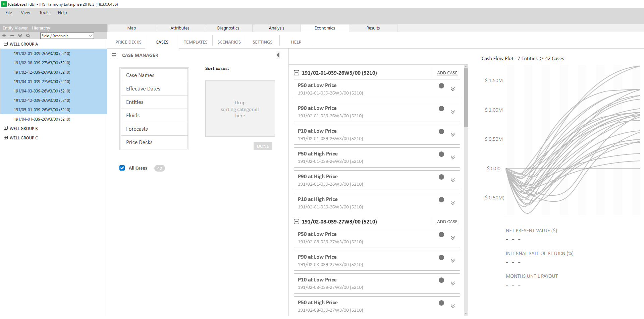Click status dot of 01-039 P10 at Low Price
The height and width of the screenshot is (319, 644).
(x=441, y=131)
